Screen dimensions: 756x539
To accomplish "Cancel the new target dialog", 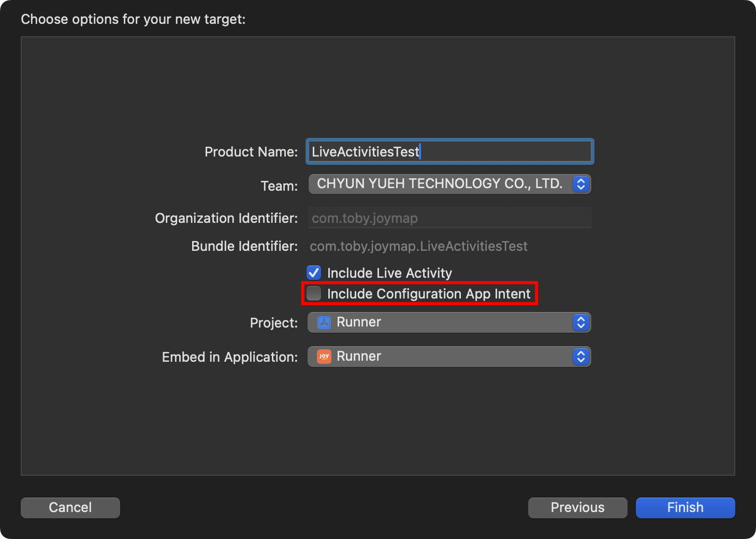I will click(x=70, y=507).
